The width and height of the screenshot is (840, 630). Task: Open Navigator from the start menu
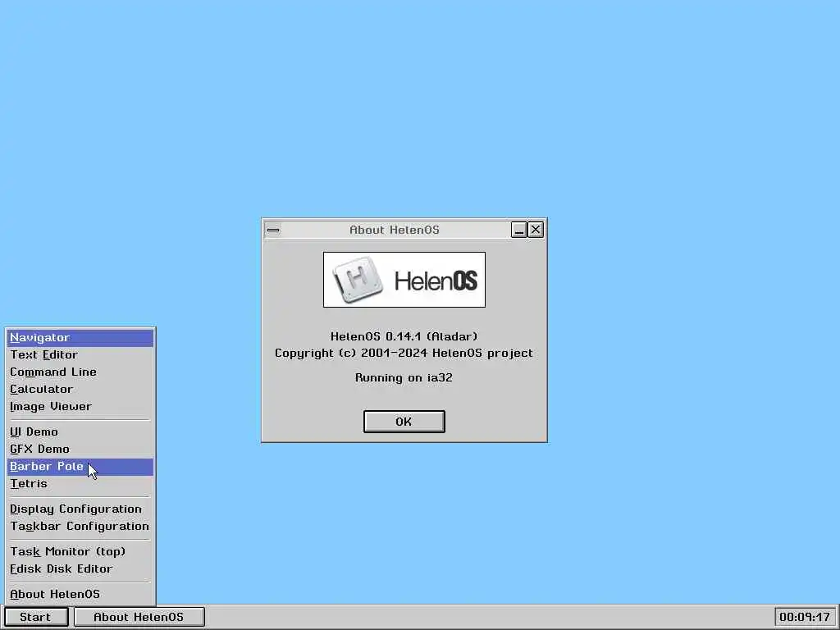pos(80,337)
